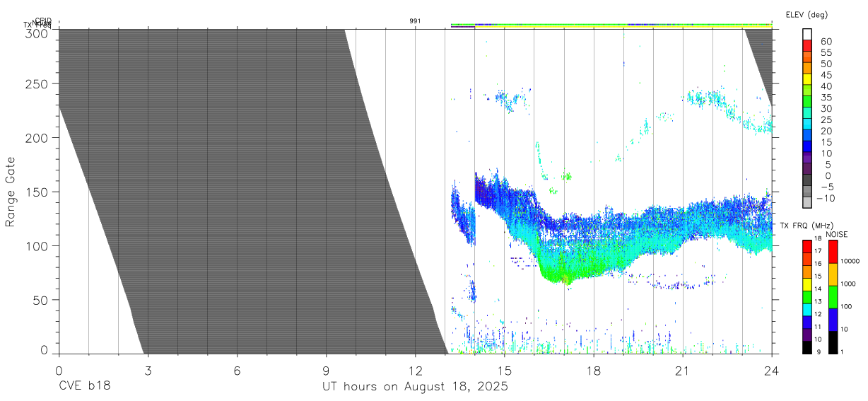Click the blue 10–100 swatch in NOISE legend

click(833, 319)
